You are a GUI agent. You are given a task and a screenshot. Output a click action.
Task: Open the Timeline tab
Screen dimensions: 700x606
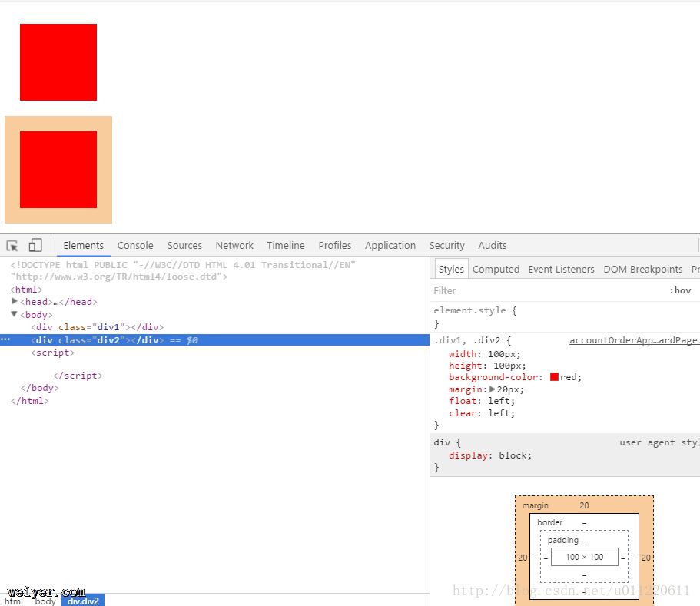pos(286,246)
